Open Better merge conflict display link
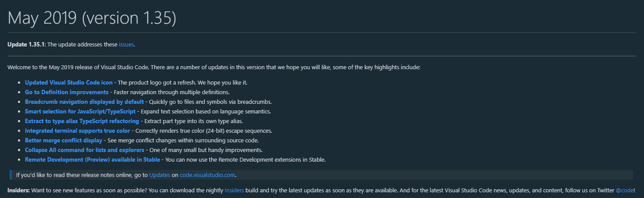The image size is (644, 198). (x=63, y=140)
